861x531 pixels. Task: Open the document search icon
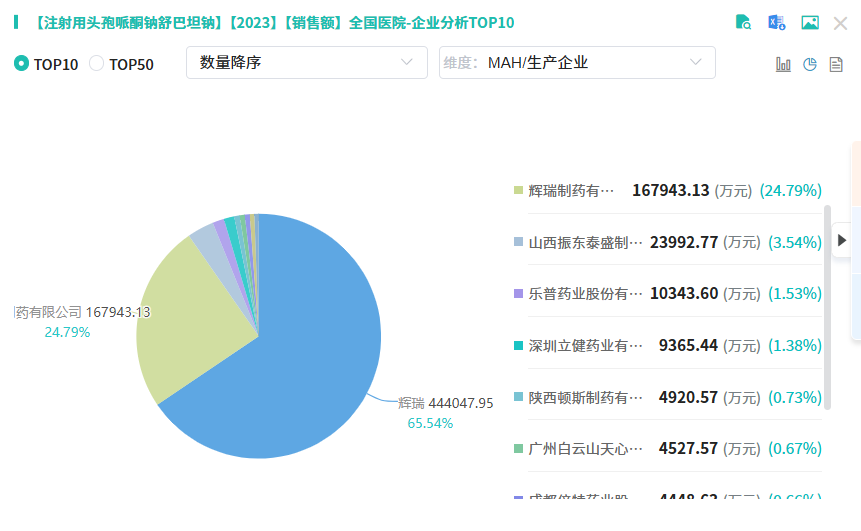tap(743, 22)
